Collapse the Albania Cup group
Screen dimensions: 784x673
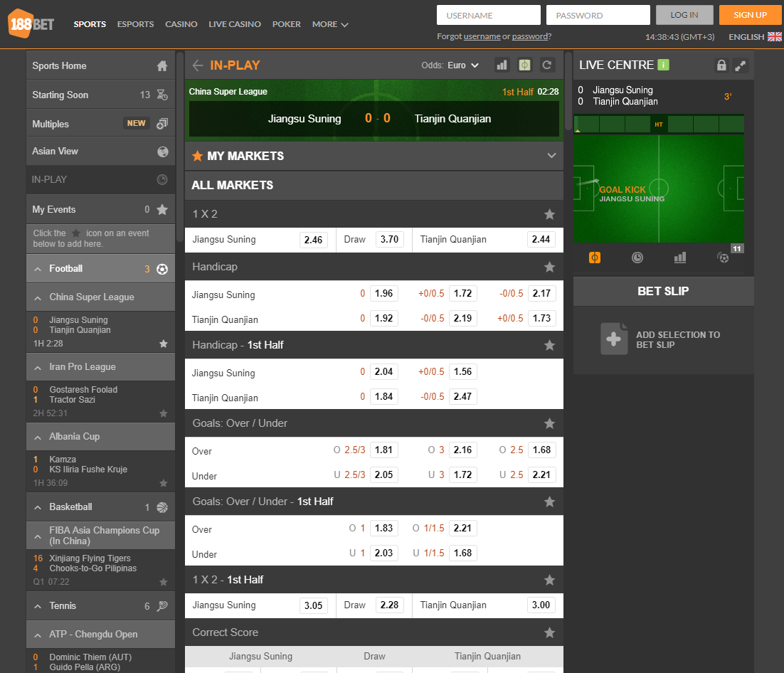(x=38, y=438)
